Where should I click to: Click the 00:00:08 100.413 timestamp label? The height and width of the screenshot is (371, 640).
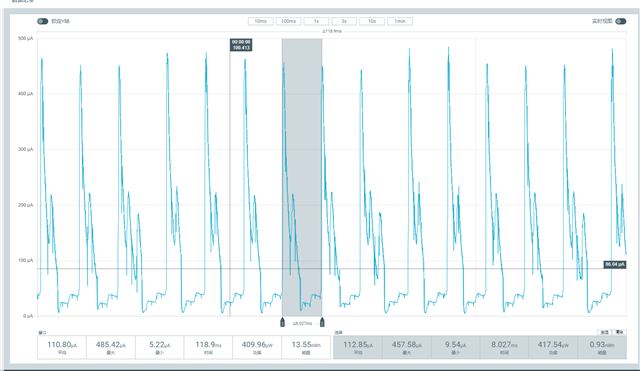241,45
